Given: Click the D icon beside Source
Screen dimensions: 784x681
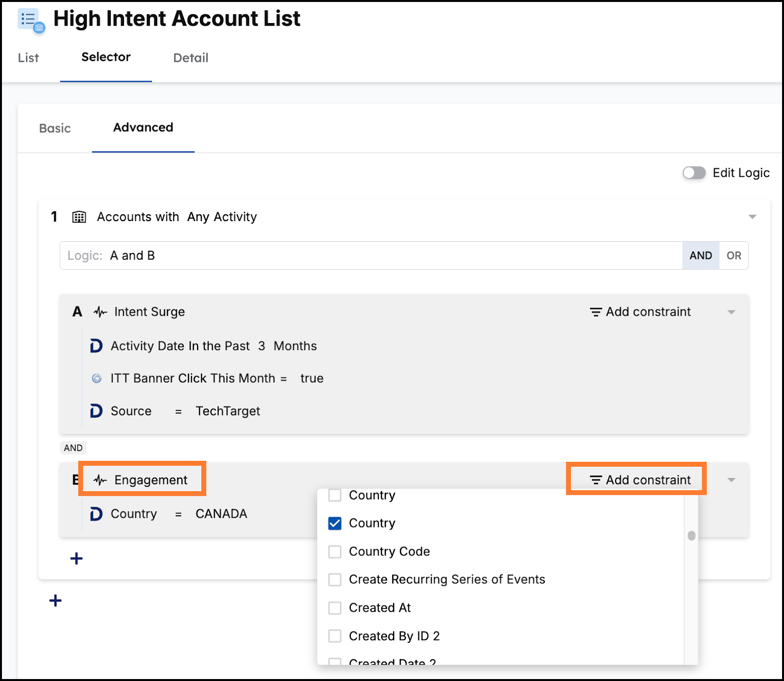Looking at the screenshot, I should click(x=96, y=411).
